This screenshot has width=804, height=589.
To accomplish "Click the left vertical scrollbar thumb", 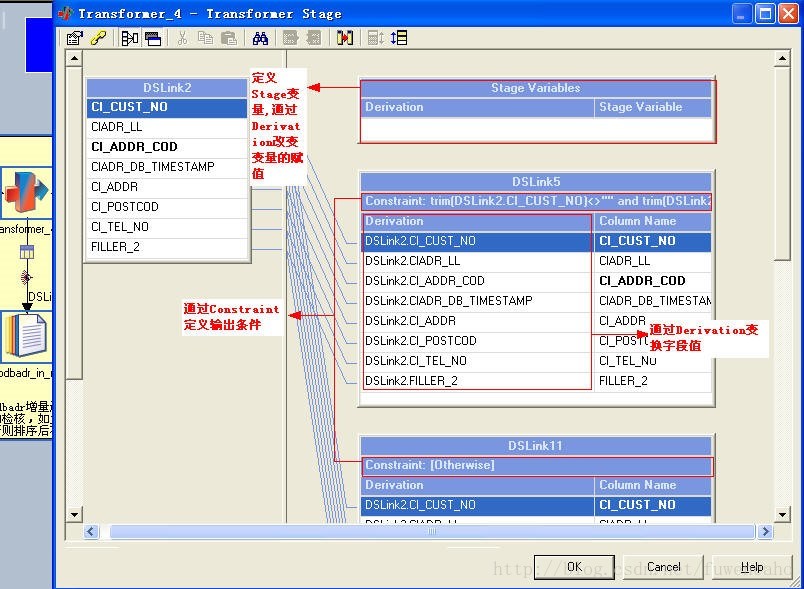I will point(74,223).
